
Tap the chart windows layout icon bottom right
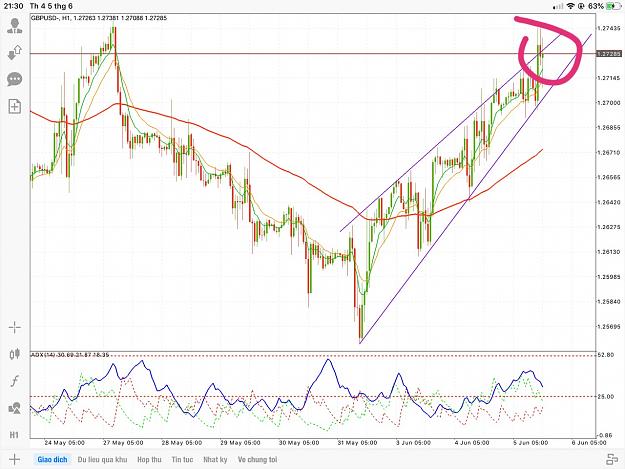[612, 459]
